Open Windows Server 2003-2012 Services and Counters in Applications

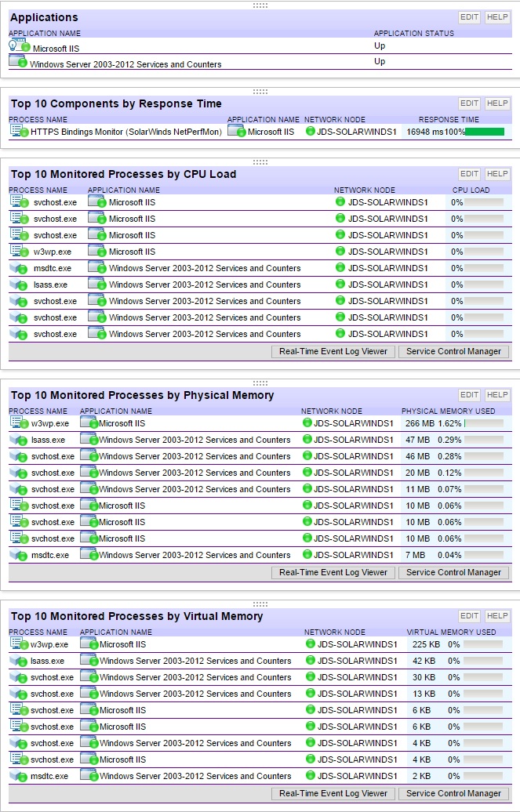pyautogui.click(x=125, y=64)
